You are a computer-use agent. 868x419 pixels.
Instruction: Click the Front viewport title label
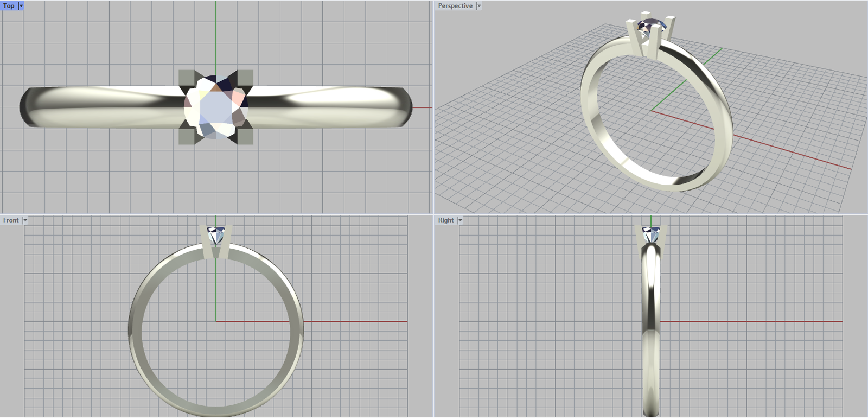11,220
